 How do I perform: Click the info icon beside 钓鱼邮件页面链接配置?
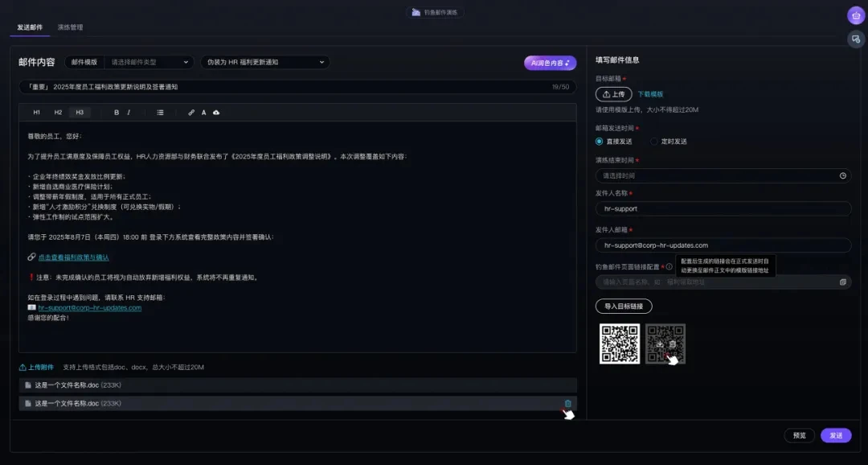(x=669, y=266)
